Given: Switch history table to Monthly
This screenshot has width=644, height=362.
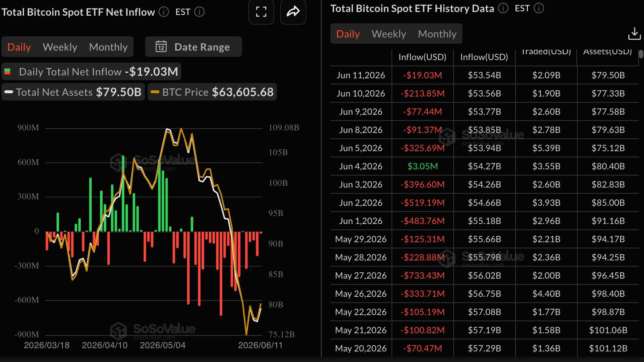Looking at the screenshot, I should click(x=437, y=34).
